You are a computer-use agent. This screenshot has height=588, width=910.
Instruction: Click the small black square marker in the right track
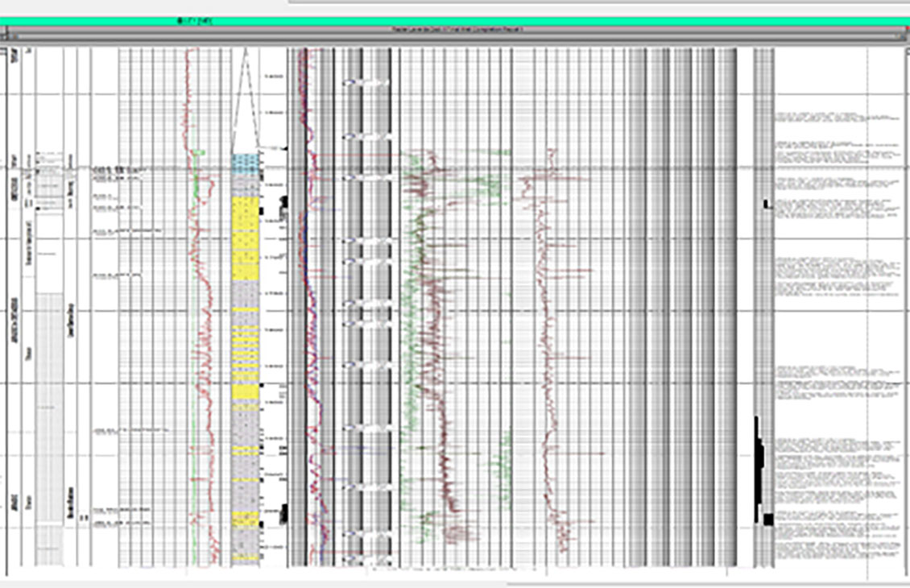click(767, 205)
